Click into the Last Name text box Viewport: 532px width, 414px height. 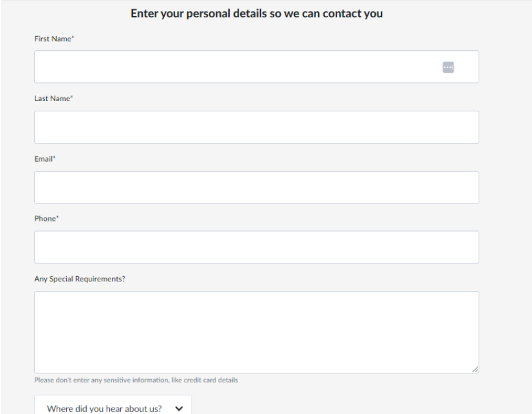[x=256, y=127]
